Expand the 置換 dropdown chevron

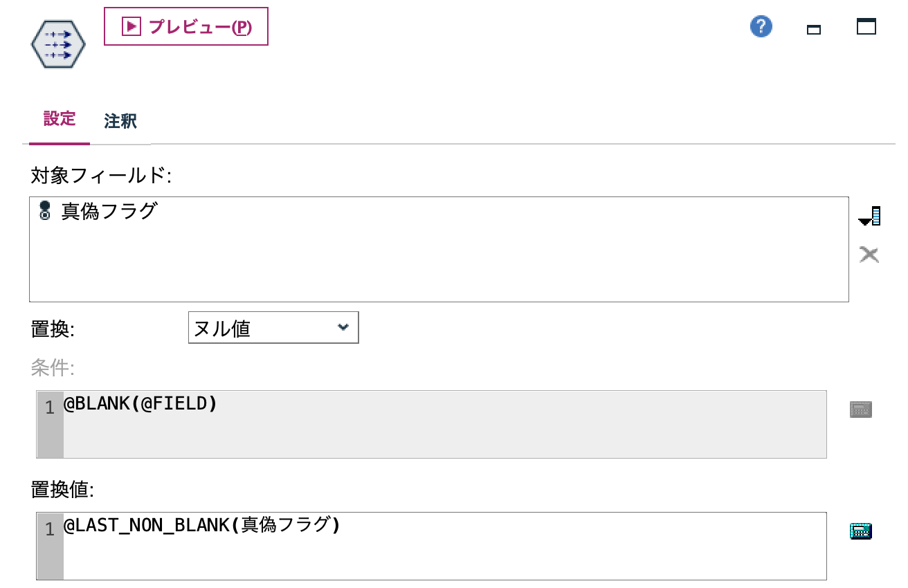click(x=344, y=327)
